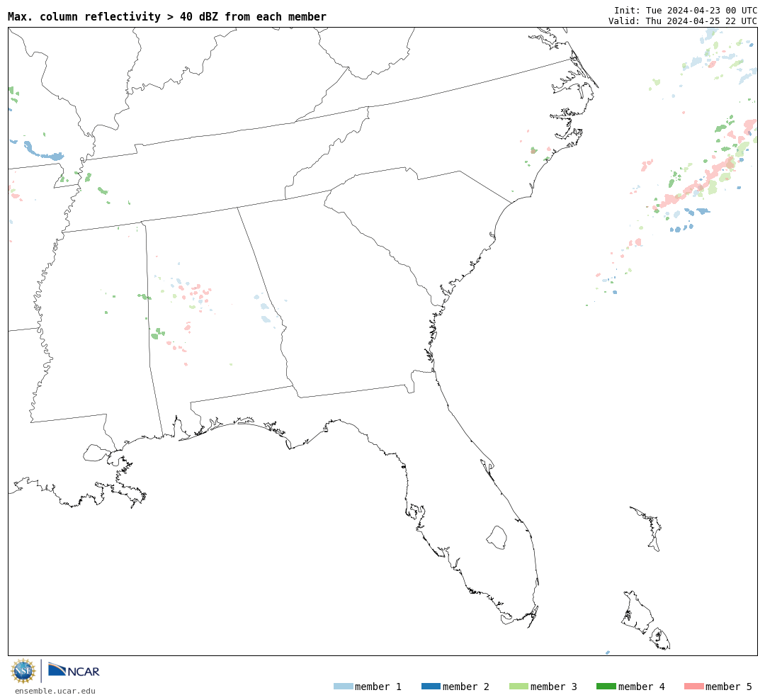Click the member 4 dark green swatch
This screenshot has width=765, height=700.
click(x=606, y=686)
